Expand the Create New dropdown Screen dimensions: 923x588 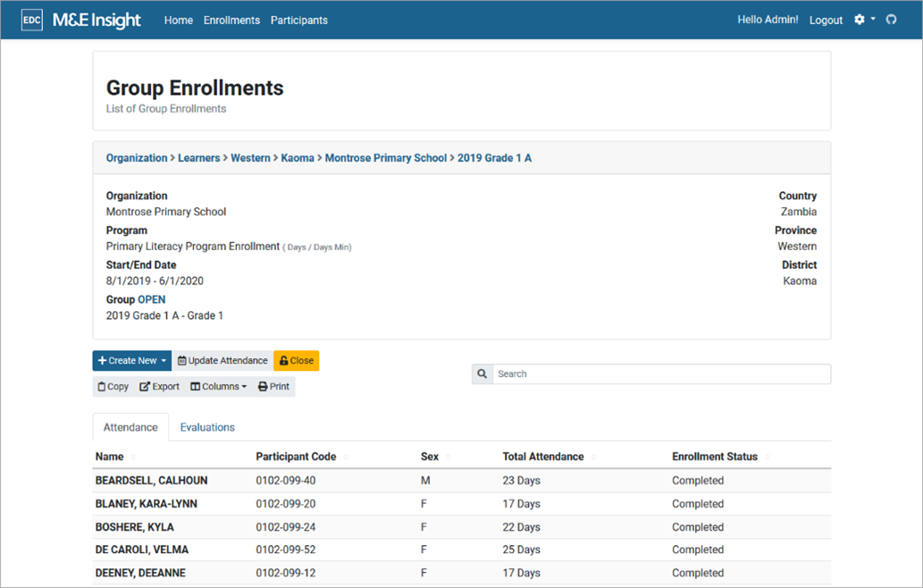pyautogui.click(x=132, y=361)
